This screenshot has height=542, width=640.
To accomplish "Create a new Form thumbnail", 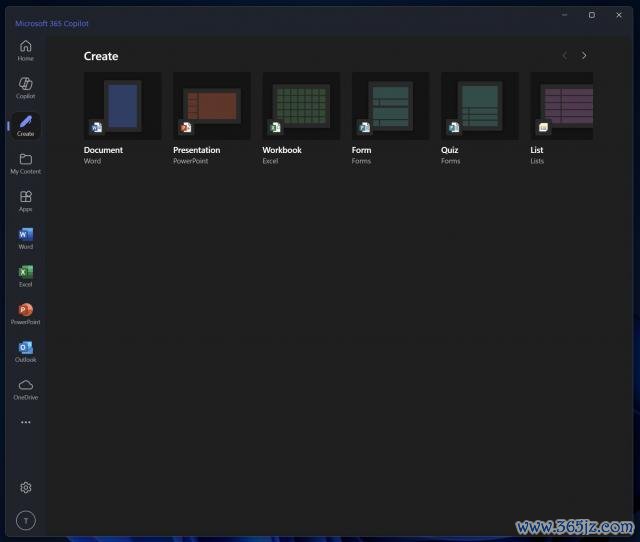I will [x=391, y=106].
